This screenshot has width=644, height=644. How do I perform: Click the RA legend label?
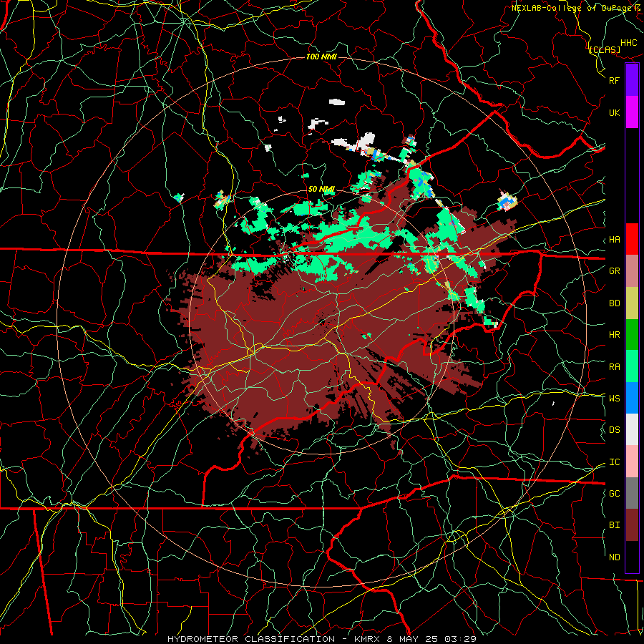(614, 367)
